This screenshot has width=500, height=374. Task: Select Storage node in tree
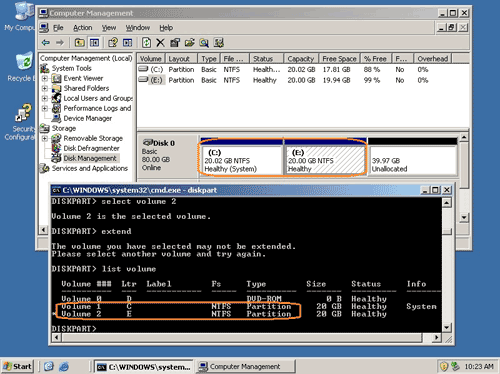64,128
